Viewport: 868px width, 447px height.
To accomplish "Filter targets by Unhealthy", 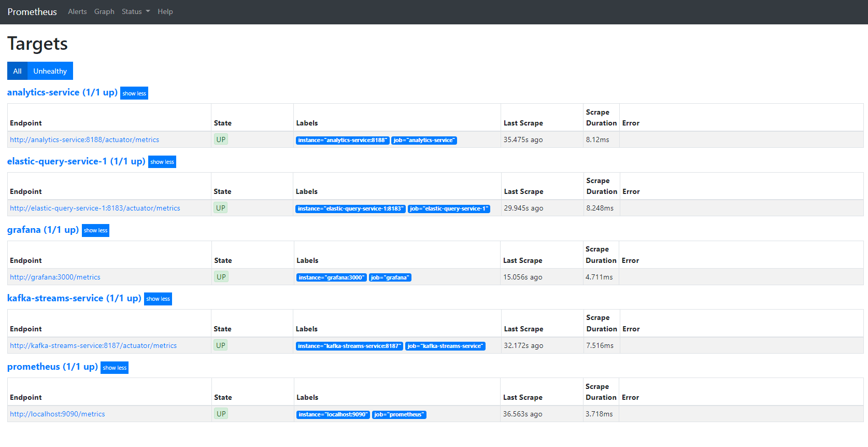I will coord(50,71).
